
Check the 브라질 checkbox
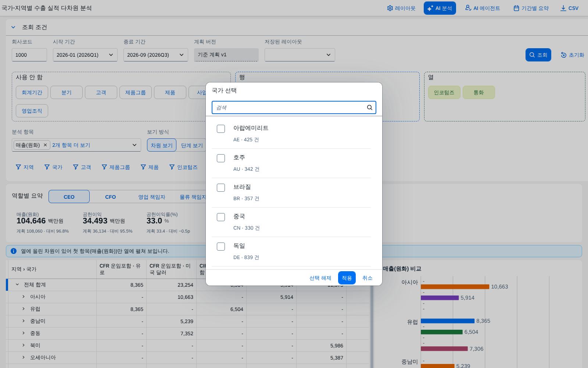221,188
